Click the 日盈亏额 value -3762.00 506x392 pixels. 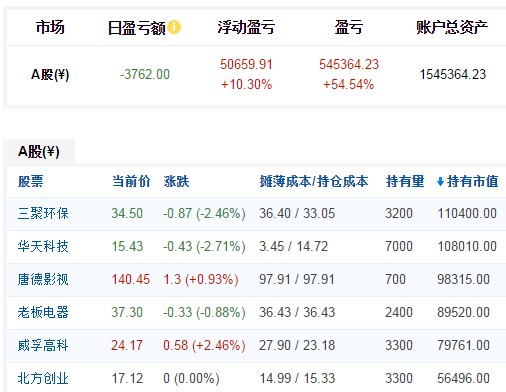coord(145,74)
